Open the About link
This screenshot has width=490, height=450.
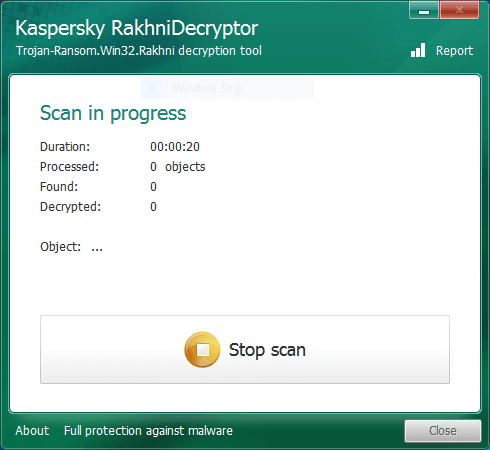point(32,431)
